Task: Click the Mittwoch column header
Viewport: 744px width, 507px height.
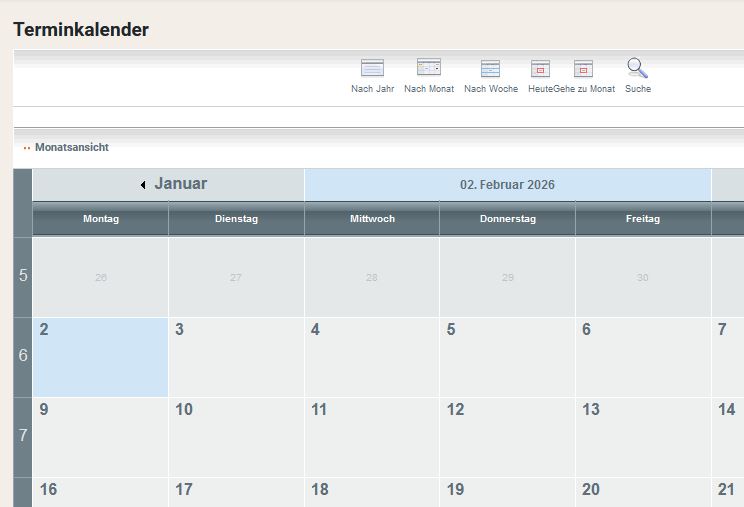Action: pos(372,219)
